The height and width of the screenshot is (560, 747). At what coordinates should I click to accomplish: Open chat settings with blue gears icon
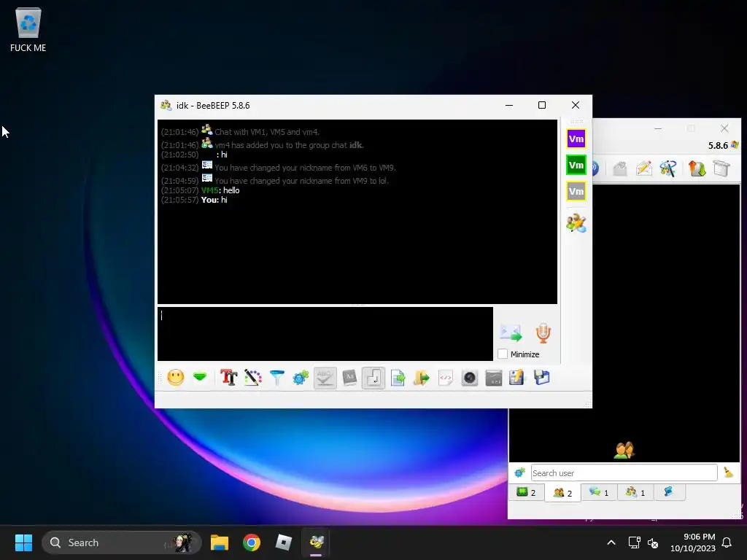point(301,378)
